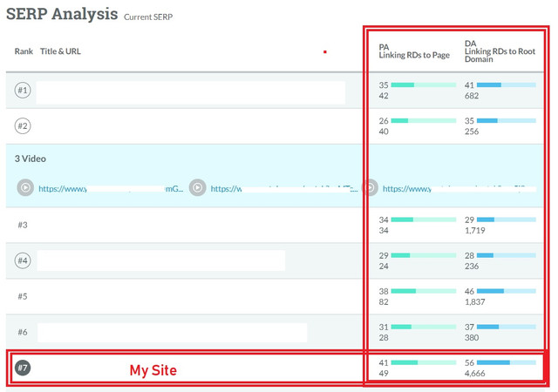Image resolution: width=558 pixels, height=392 pixels.
Task: Click DA bar for rank #1 (41)
Action: coord(507,85)
